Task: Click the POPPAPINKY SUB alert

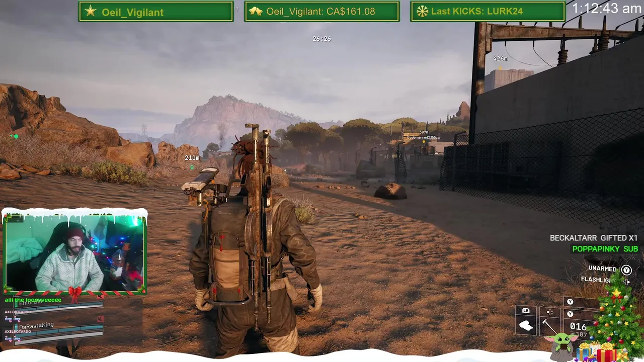Action: point(605,249)
